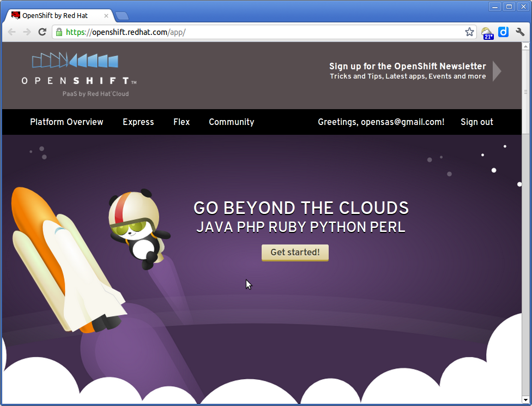This screenshot has height=406, width=532.
Task: Click the address bar URL field
Action: pos(265,32)
